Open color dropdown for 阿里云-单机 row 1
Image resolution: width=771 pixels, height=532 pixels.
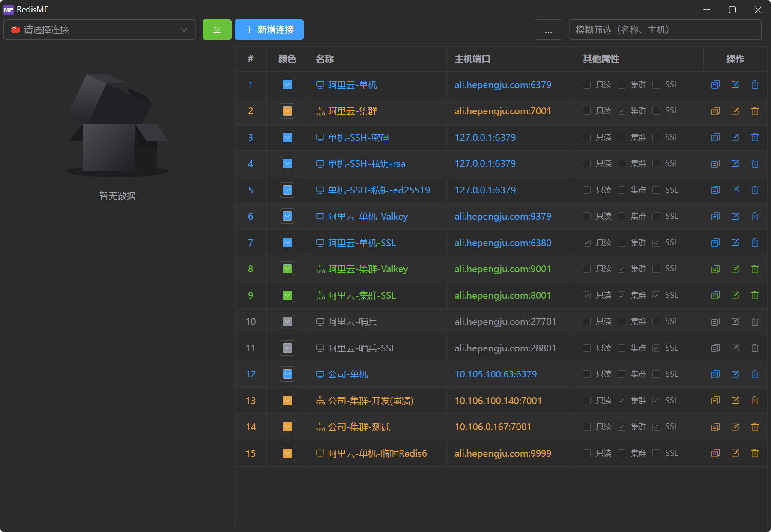[287, 85]
